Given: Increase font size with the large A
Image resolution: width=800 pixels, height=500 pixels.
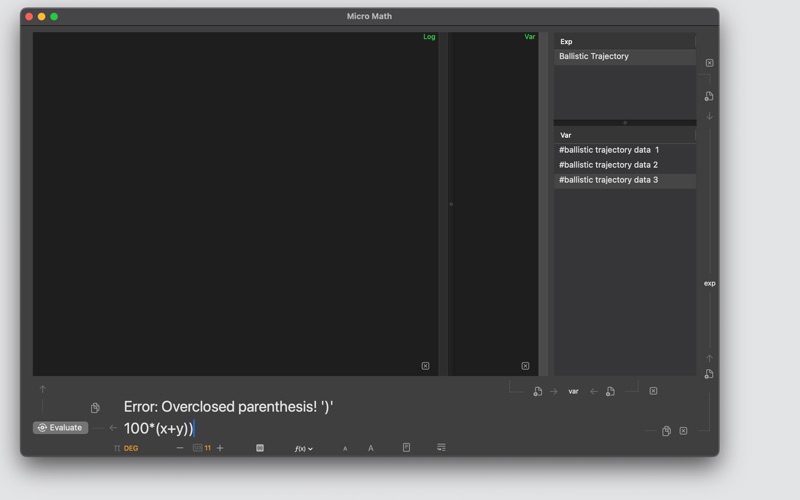Looking at the screenshot, I should 371,448.
